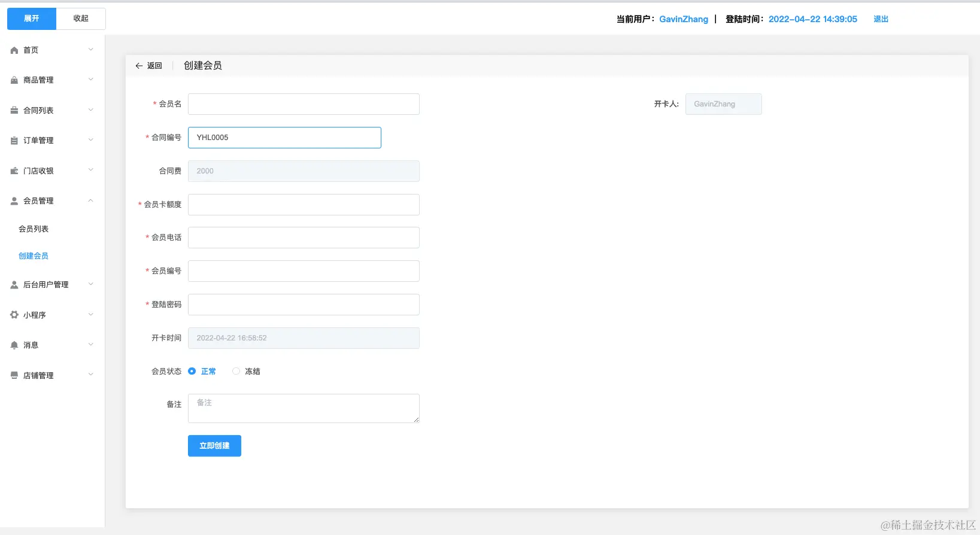Click the 创建会员 page title

point(203,66)
